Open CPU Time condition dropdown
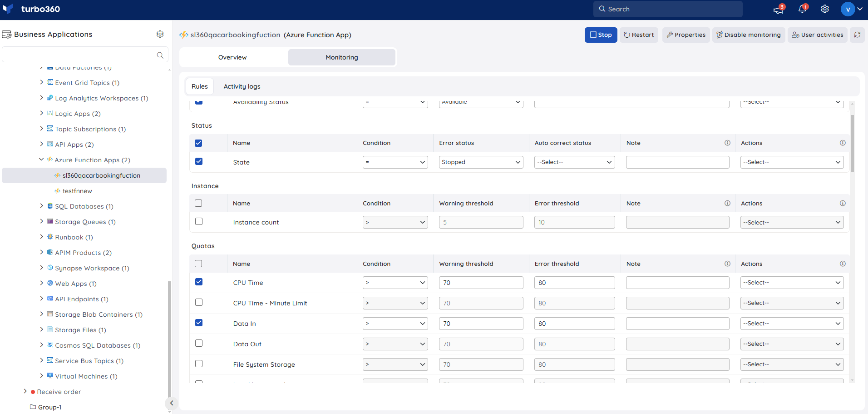Screen dimensions: 868x414 pos(395,283)
